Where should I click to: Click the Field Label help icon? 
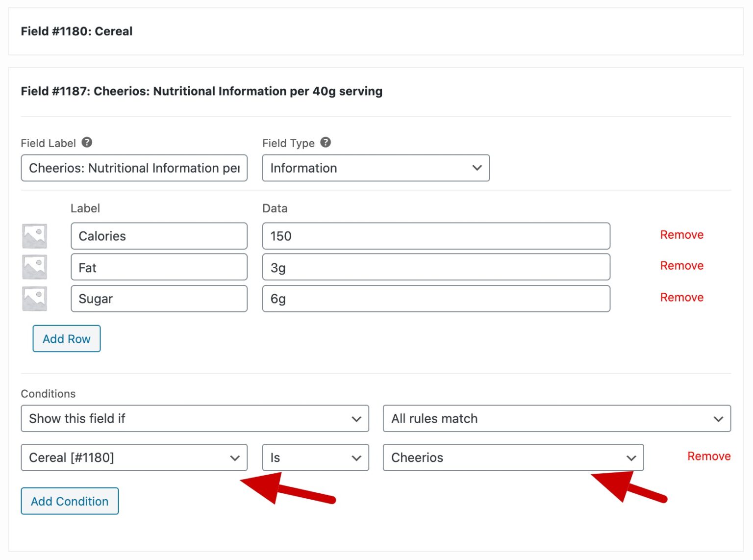(87, 143)
